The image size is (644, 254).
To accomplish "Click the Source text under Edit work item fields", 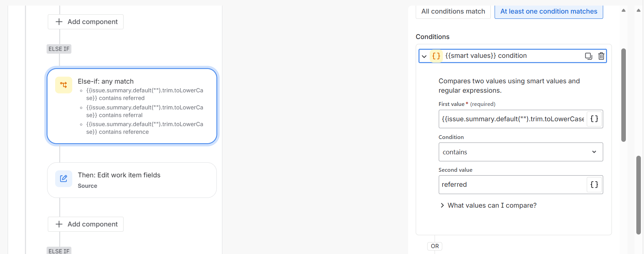I will click(x=87, y=186).
